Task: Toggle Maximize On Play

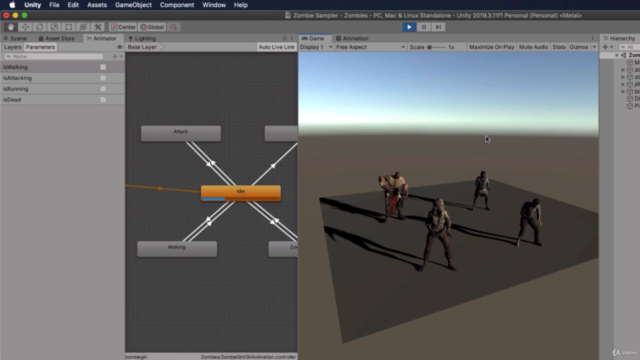Action: point(491,47)
